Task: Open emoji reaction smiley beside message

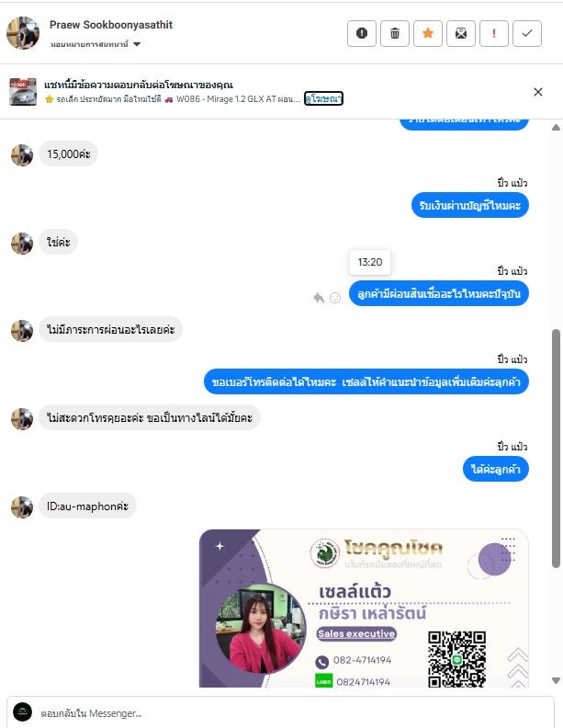Action: 335,298
